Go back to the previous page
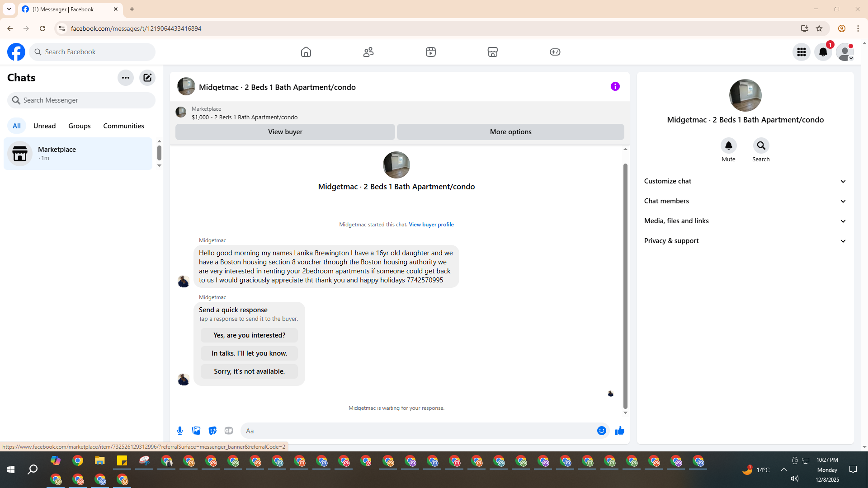 click(x=10, y=28)
